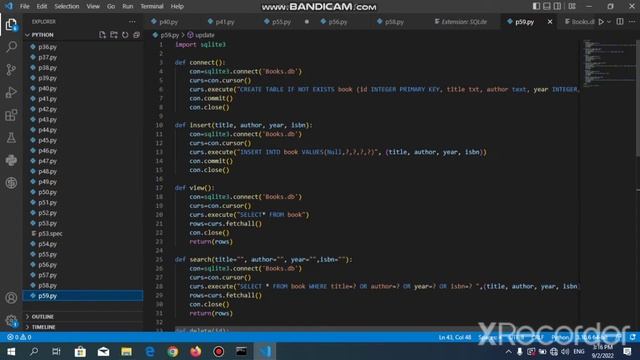Open Microsoft Store from taskbar
640x360 pixels.
pos(80,351)
